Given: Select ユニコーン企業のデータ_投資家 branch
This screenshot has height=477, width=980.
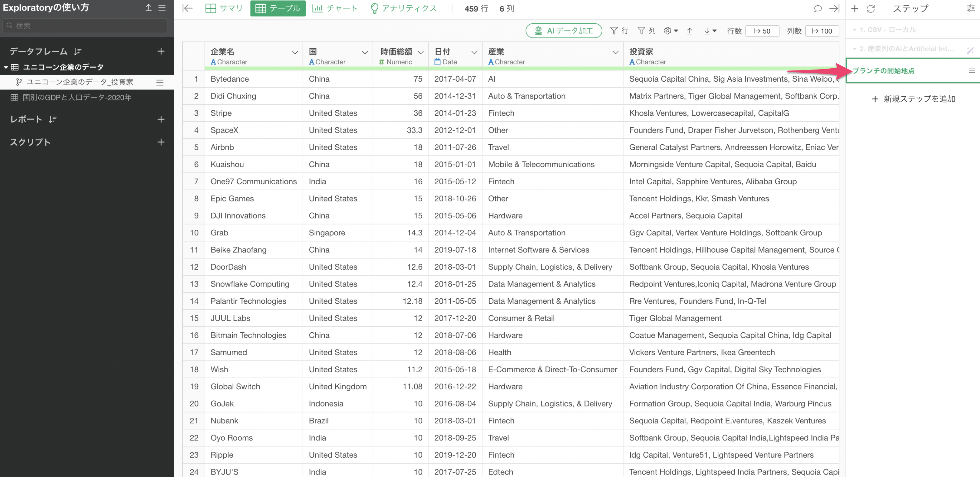Looking at the screenshot, I should click(x=80, y=82).
